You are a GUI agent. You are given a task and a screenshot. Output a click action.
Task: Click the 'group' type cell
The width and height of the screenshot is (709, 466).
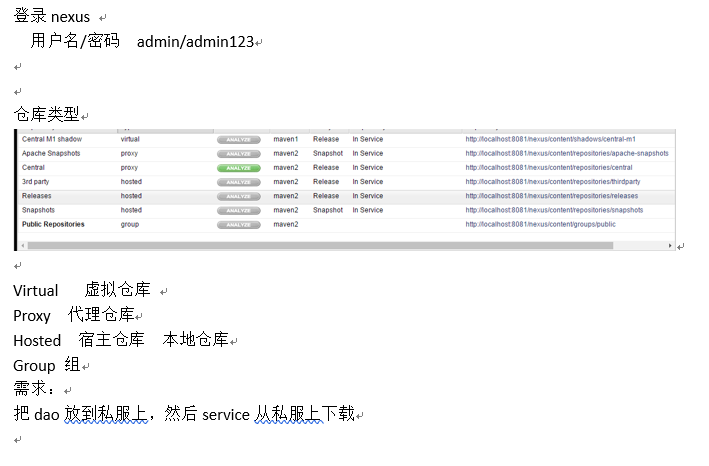pos(130,224)
